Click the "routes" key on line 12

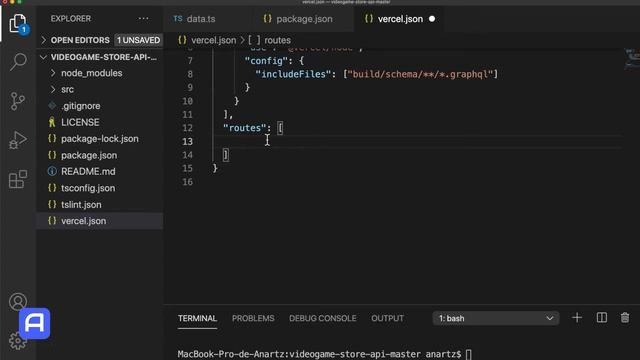(x=244, y=128)
